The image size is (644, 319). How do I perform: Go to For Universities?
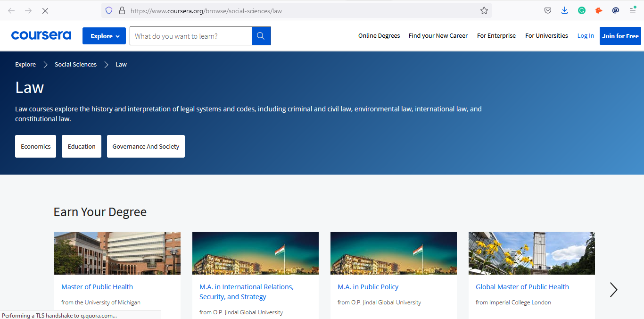tap(546, 36)
